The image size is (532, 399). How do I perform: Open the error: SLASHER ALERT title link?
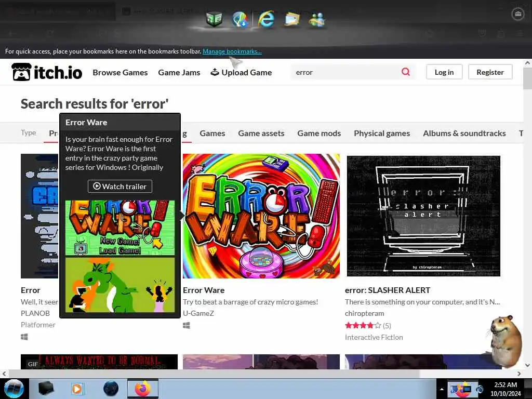(388, 290)
